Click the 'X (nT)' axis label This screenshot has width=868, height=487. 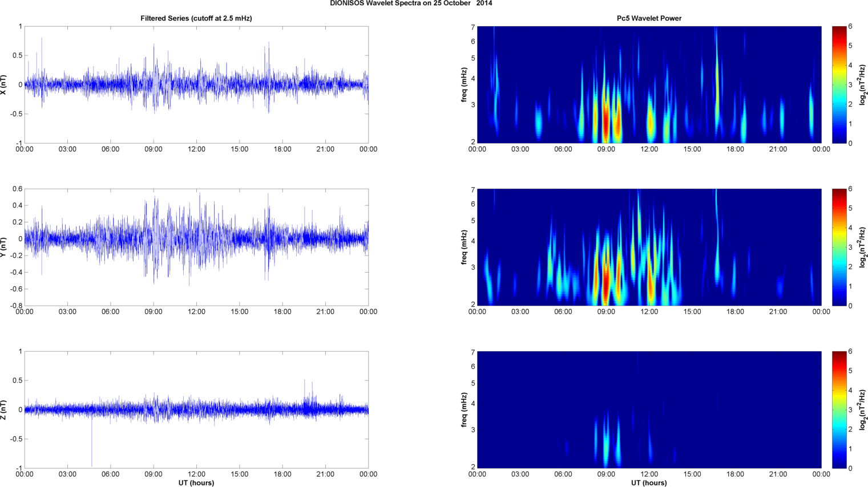pyautogui.click(x=4, y=84)
